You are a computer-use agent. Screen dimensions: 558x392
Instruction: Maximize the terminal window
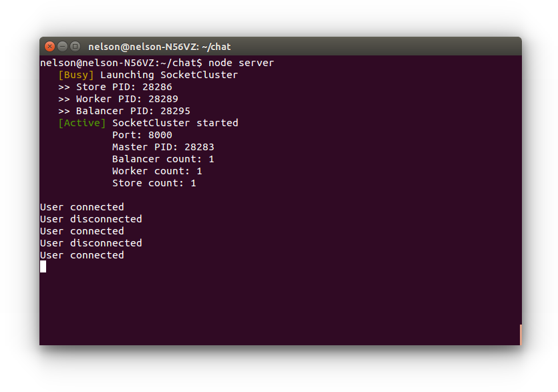coord(75,46)
